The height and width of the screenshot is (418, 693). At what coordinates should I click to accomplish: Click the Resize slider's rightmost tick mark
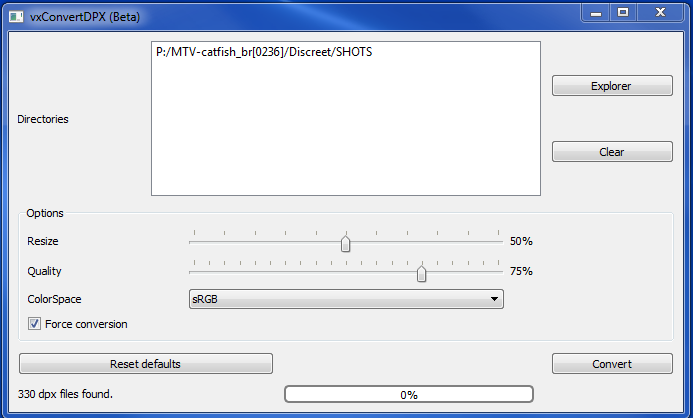[x=499, y=232]
